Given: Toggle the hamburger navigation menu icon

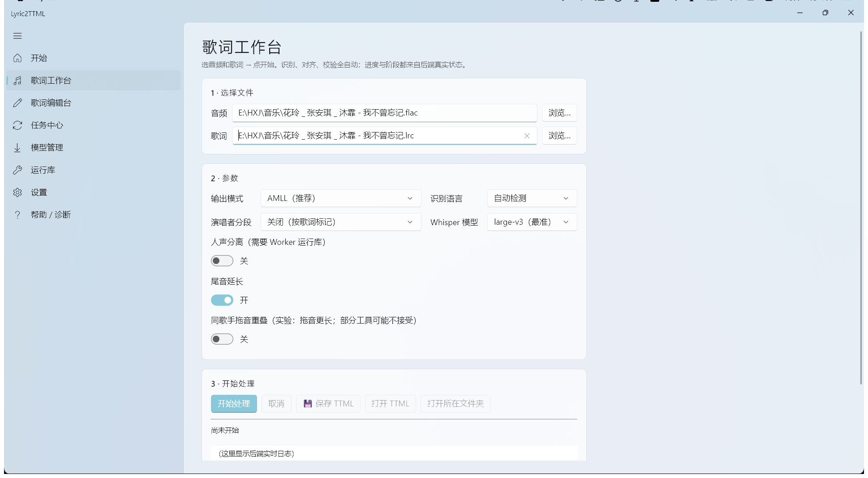Looking at the screenshot, I should (x=17, y=36).
